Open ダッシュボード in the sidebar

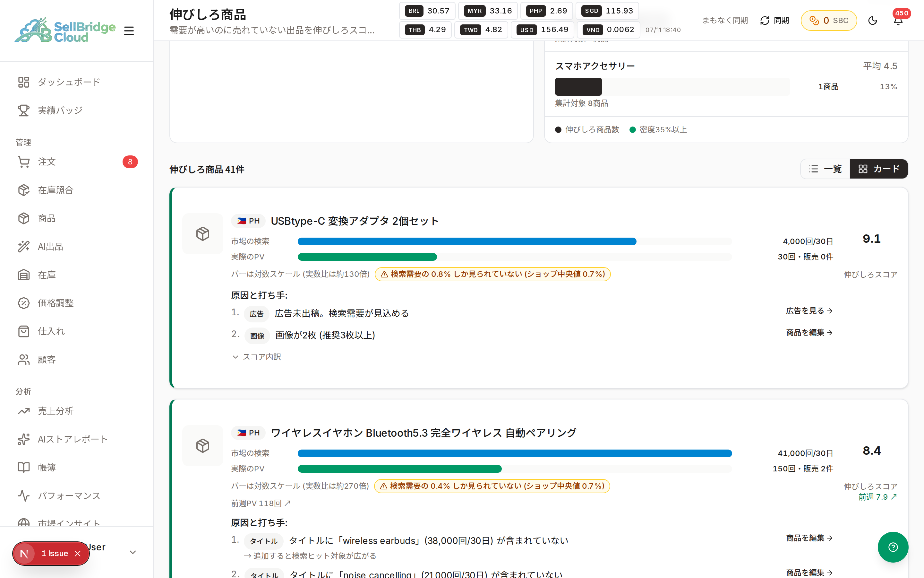click(x=77, y=82)
